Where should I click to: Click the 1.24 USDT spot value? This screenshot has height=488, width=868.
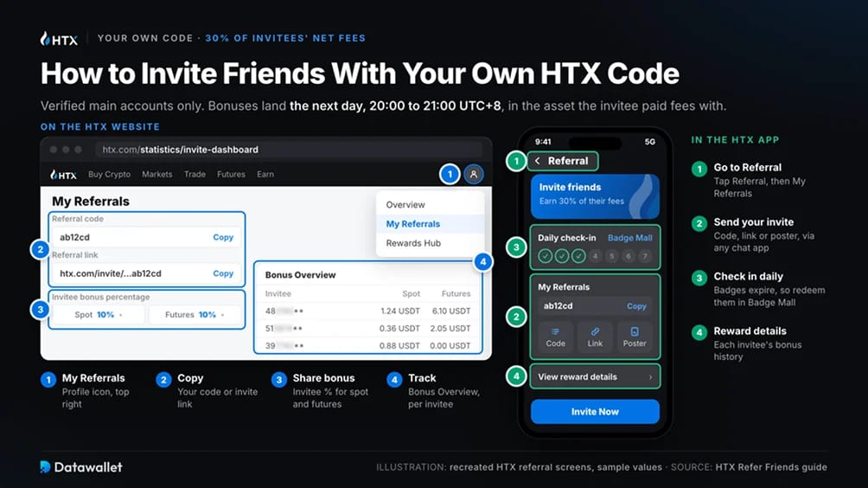click(x=399, y=311)
